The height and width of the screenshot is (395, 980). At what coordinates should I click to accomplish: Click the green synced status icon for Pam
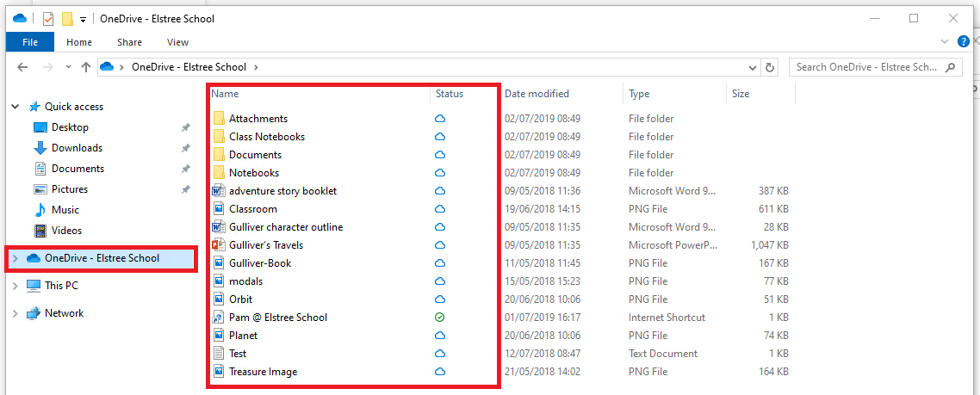coord(439,318)
